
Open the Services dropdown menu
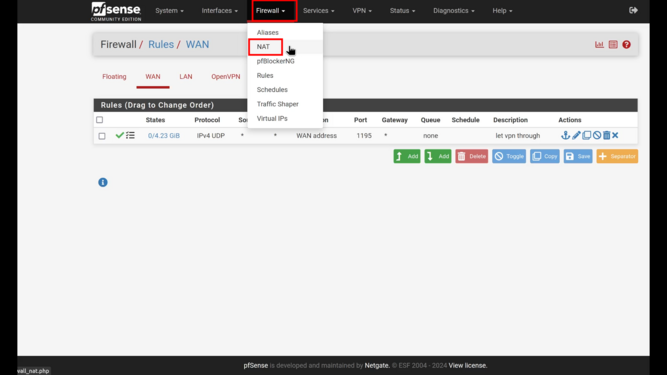point(319,11)
